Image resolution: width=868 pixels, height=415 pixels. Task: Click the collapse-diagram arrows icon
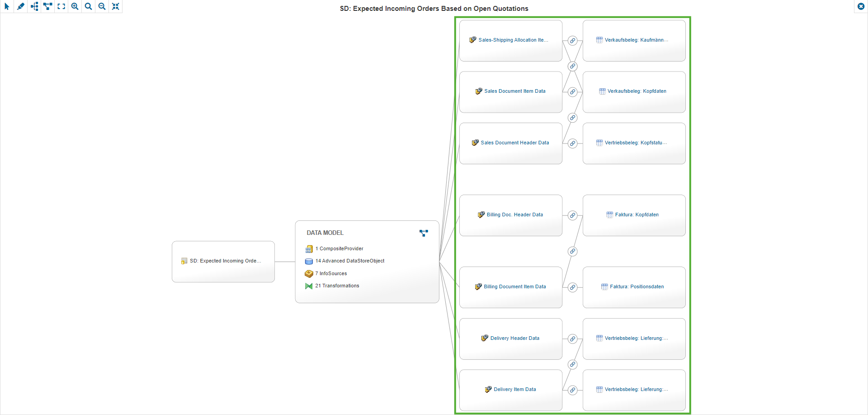115,6
